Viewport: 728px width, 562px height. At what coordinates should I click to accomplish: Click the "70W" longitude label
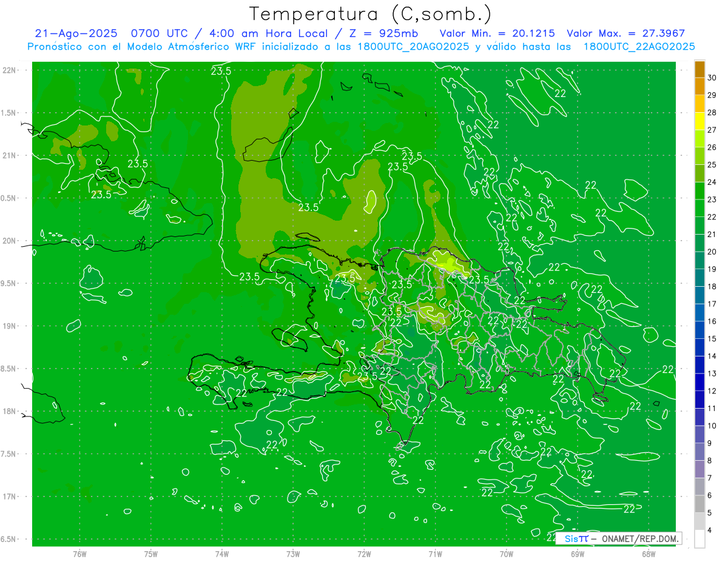507,554
